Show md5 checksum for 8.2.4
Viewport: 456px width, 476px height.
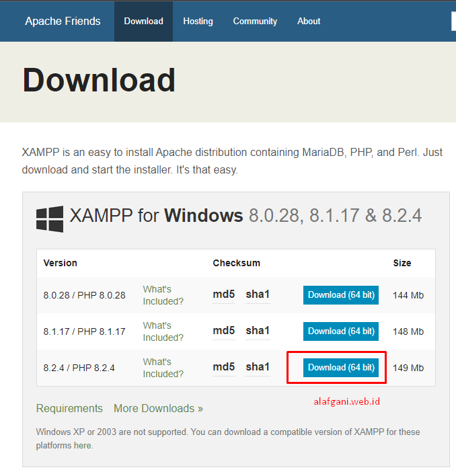click(x=224, y=367)
